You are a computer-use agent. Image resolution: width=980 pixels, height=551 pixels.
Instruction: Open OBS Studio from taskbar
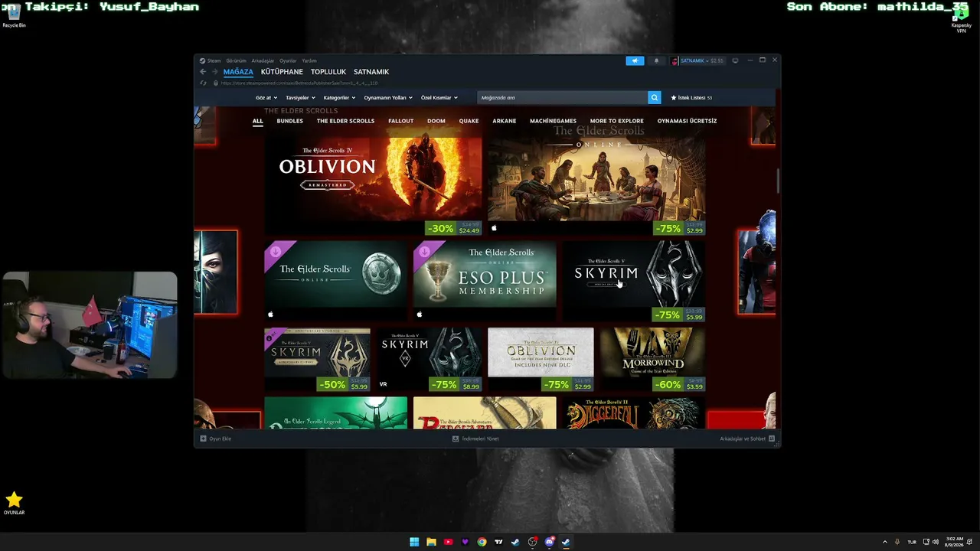(533, 542)
